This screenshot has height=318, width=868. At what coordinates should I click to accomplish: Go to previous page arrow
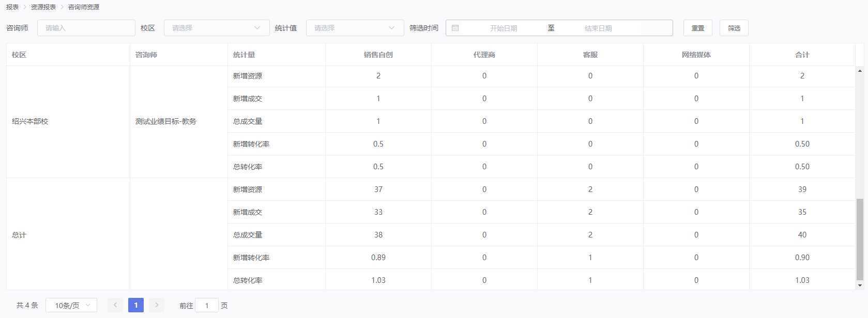click(115, 305)
